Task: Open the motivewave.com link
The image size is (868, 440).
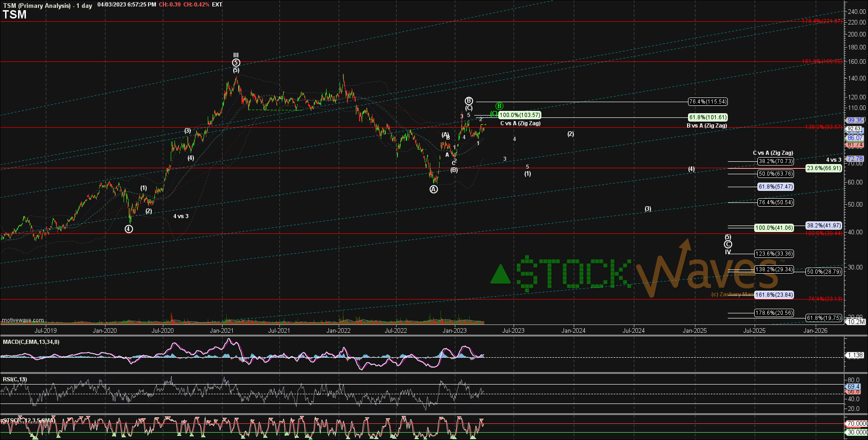Action: click(22, 320)
